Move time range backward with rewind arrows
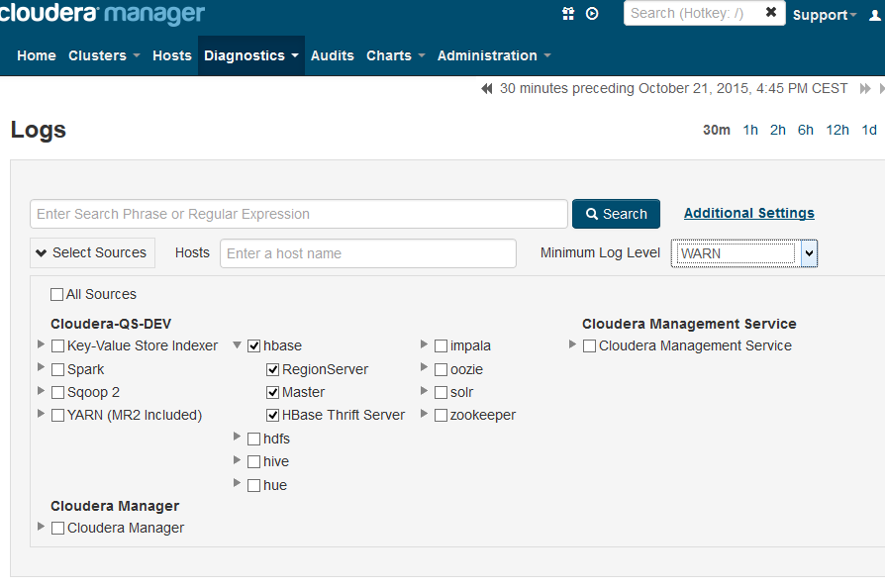Image resolution: width=885 pixels, height=588 pixels. coord(487,89)
